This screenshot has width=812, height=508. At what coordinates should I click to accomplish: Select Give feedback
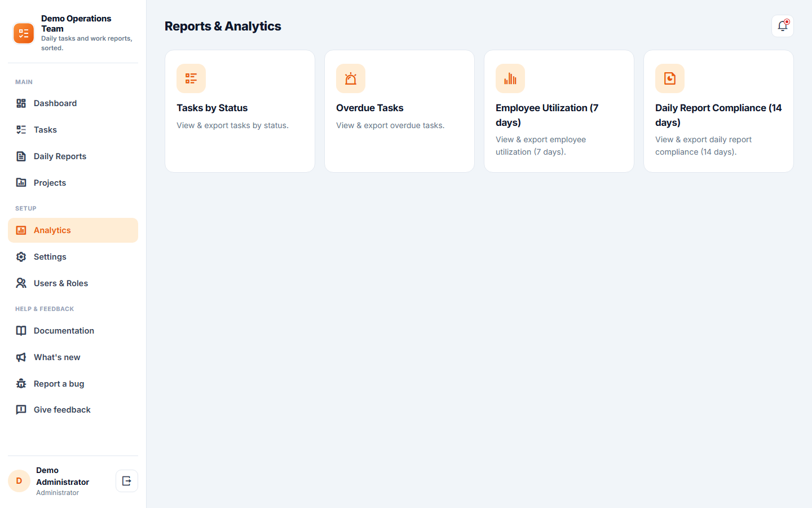(x=73, y=410)
